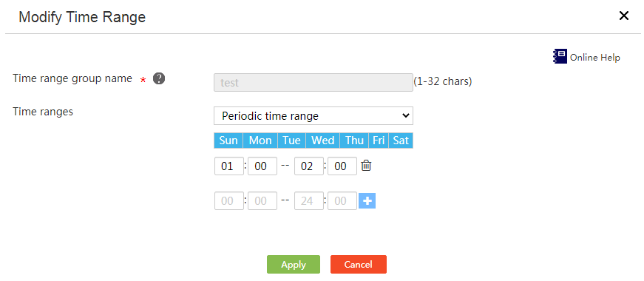Toggle the Thu day selection

354,140
